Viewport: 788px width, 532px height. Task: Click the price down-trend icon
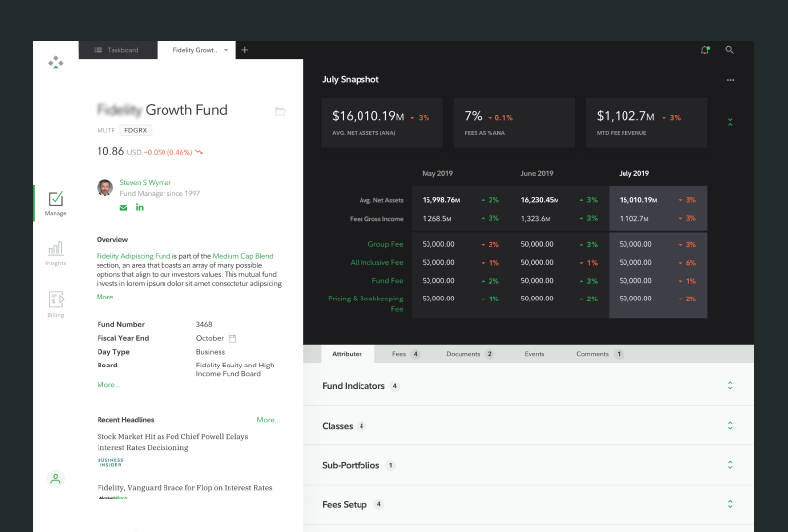coord(199,152)
